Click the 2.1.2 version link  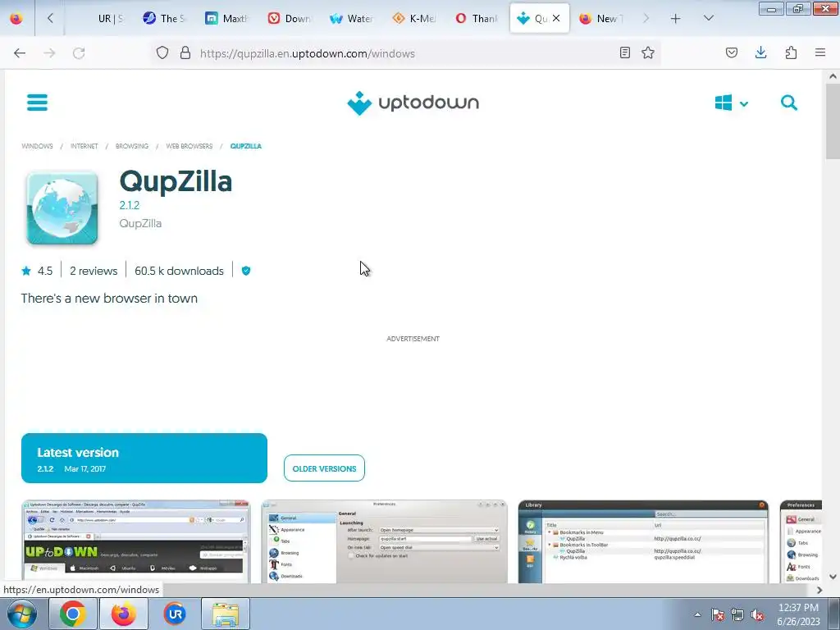tap(129, 205)
